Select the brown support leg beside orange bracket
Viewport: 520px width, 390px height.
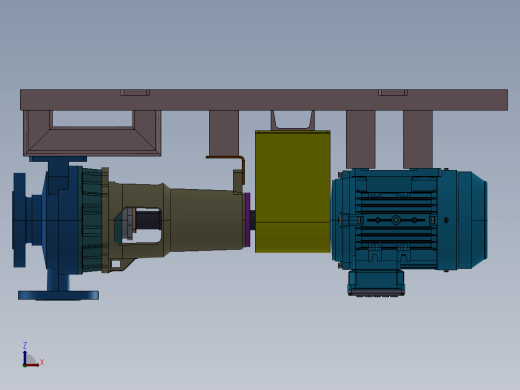coord(224,133)
